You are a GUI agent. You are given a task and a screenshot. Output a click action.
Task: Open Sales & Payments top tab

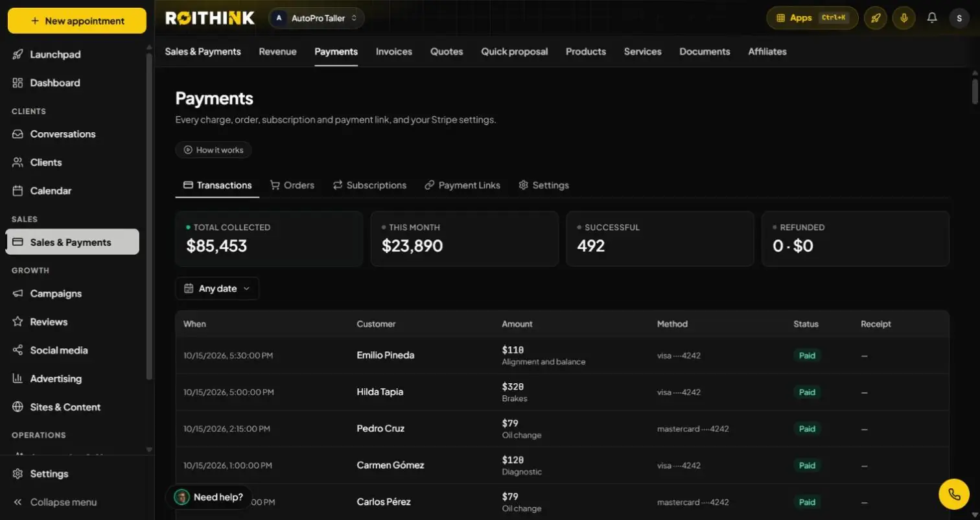(203, 52)
